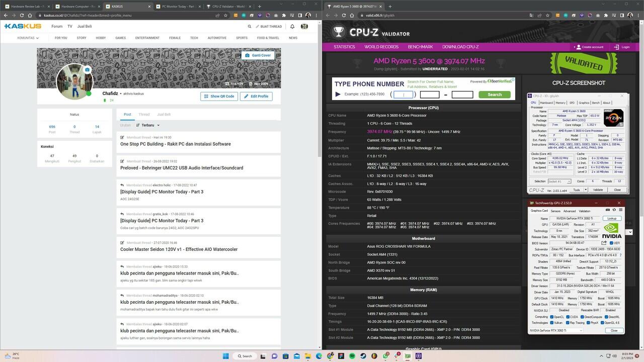Click Create account on CPU-Z Validator
Viewport: 644px width, 362px height.
(589, 47)
